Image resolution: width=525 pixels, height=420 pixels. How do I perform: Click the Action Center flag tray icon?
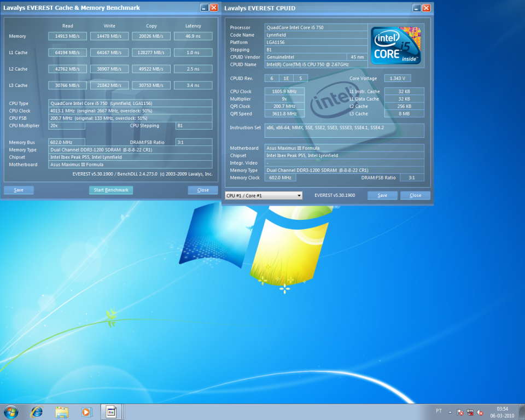pos(460,412)
